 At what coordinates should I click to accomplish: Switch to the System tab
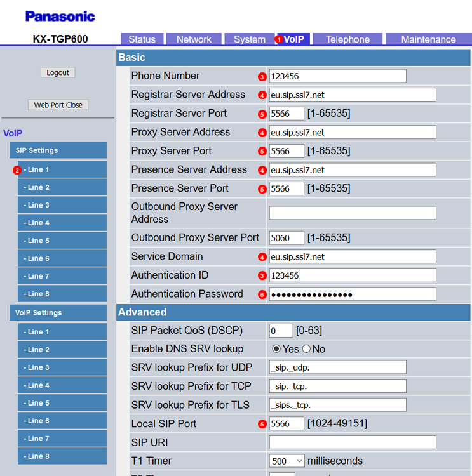coord(250,39)
